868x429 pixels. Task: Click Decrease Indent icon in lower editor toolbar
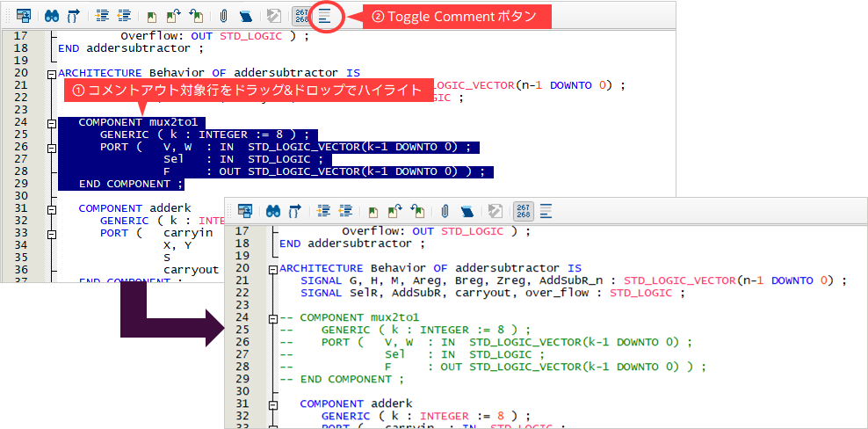point(344,211)
